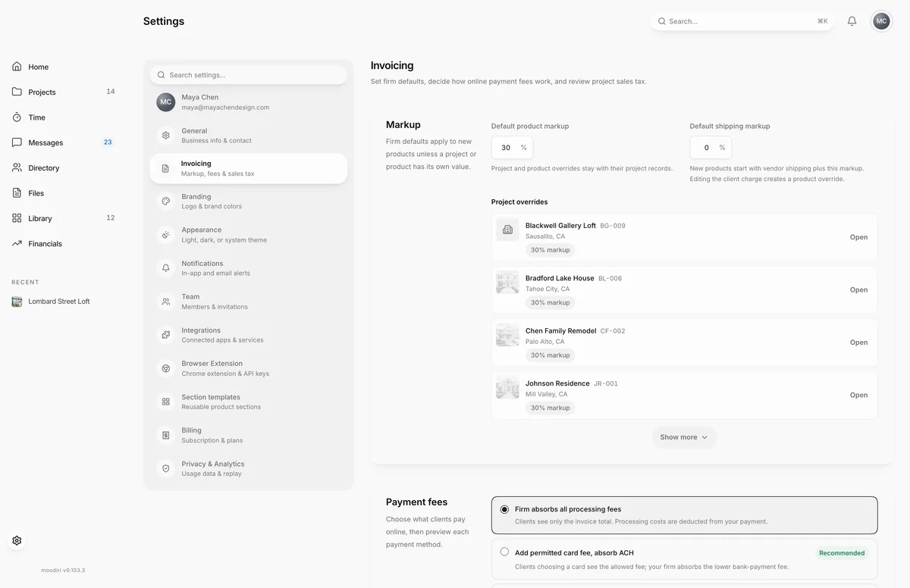
Task: Open Section templates settings section
Action: click(249, 402)
